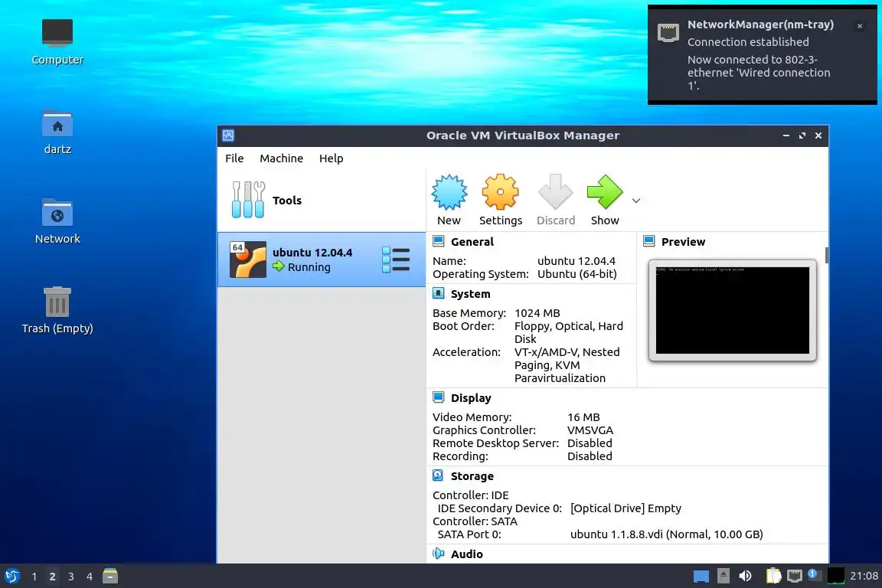
Task: Expand the dropdown chevron beside Show
Action: (636, 201)
